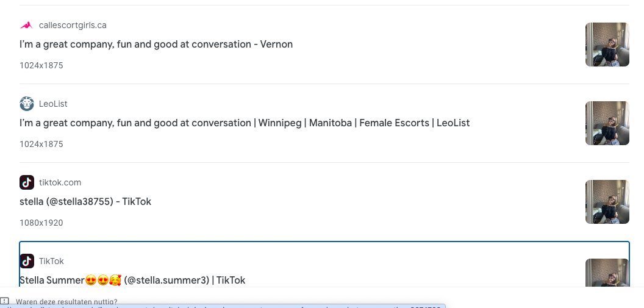
Task: Click the pink callescortgirls.ca favicon
Action: pos(27,25)
